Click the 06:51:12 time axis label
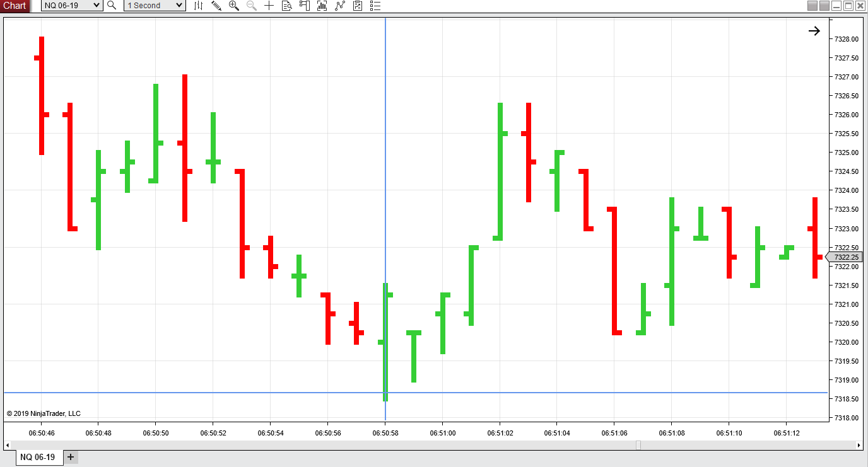The width and height of the screenshot is (868, 467). 787,433
